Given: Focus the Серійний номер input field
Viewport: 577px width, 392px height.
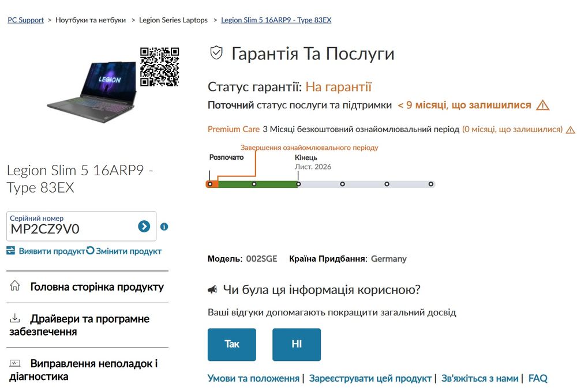Looking at the screenshot, I should 81,226.
